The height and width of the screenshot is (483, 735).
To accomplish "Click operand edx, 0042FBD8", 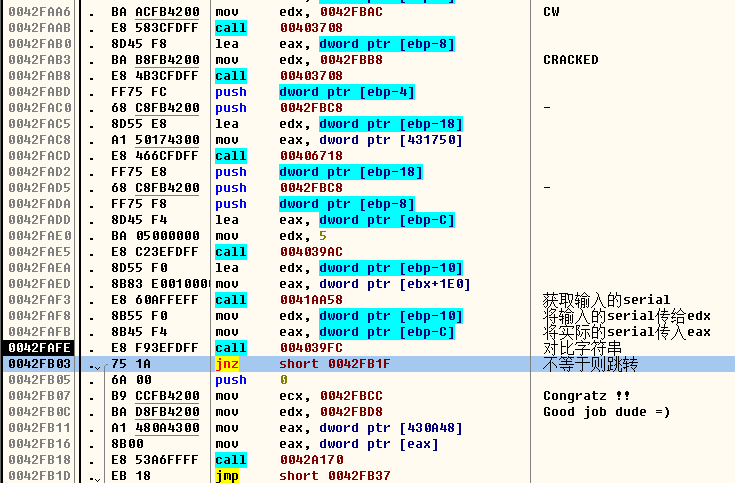I will 331,412.
